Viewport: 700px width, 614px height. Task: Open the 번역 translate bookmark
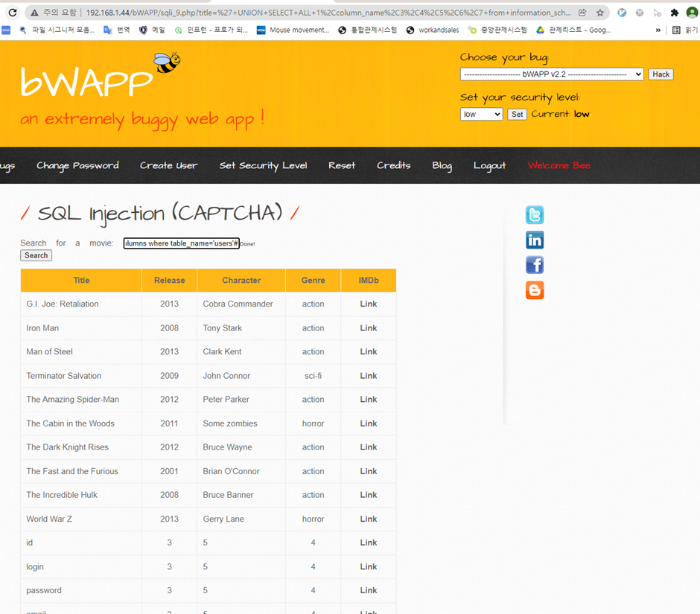(x=116, y=30)
